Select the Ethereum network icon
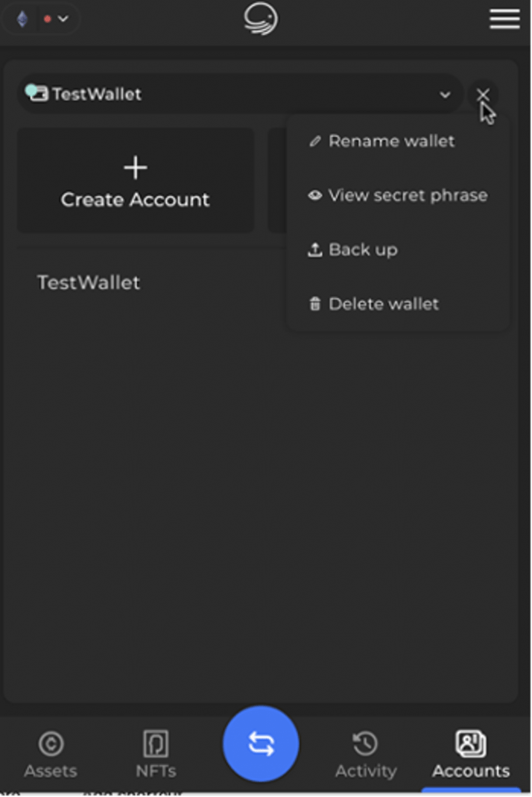Viewport: 532px width, 797px height. (22, 18)
